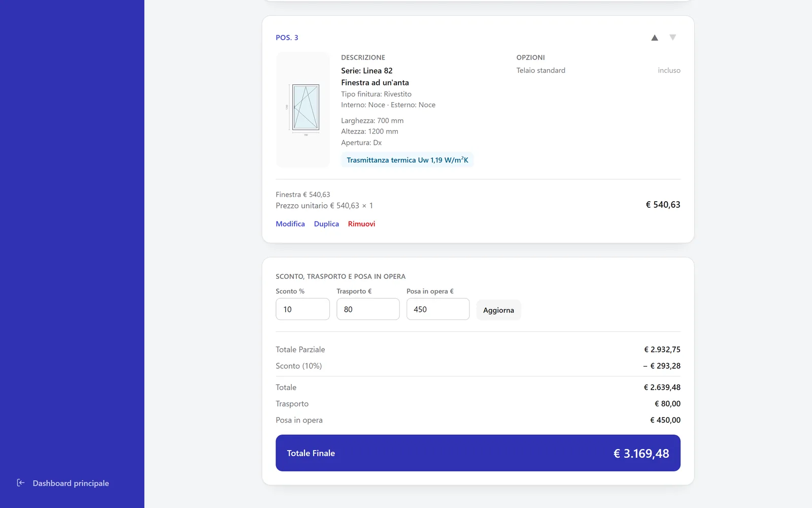
Task: Select the Prezzo unitario € 540,63 × 1 text
Action: (x=324, y=206)
